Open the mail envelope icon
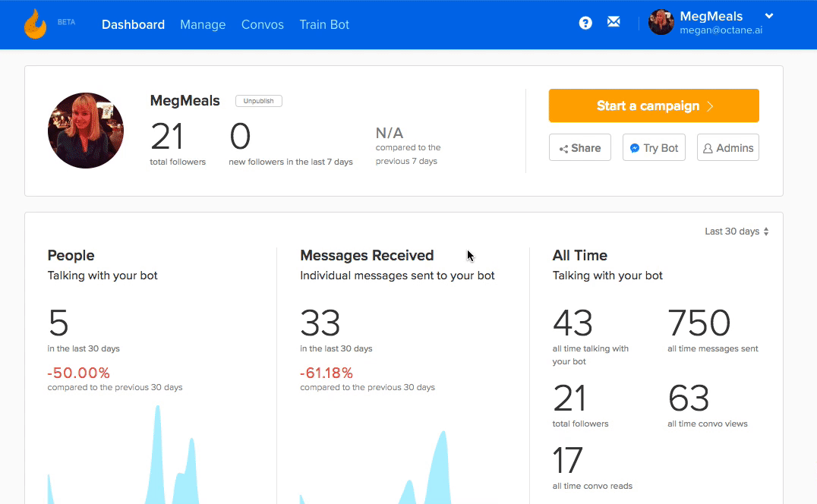Image resolution: width=817 pixels, height=504 pixels. click(x=614, y=22)
